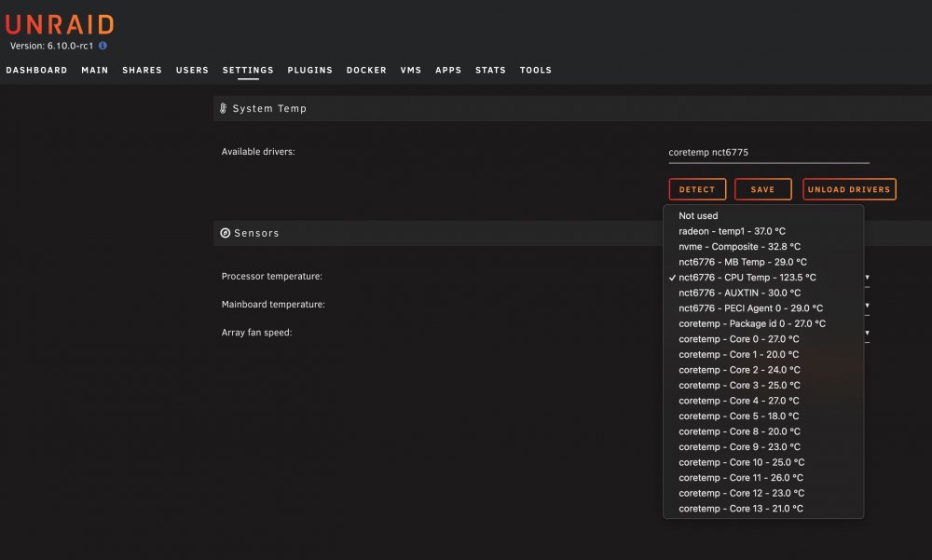Open the Users tab
The width and height of the screenshot is (932, 560).
pos(192,70)
